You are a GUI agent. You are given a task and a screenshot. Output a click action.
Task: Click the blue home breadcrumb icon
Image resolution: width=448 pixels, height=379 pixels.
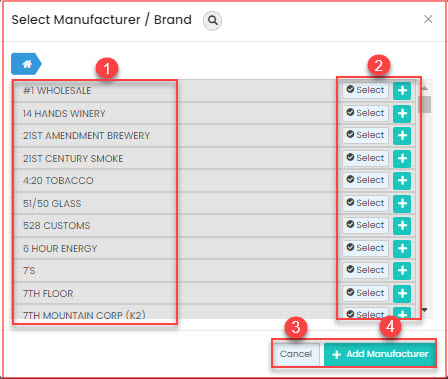click(x=26, y=64)
